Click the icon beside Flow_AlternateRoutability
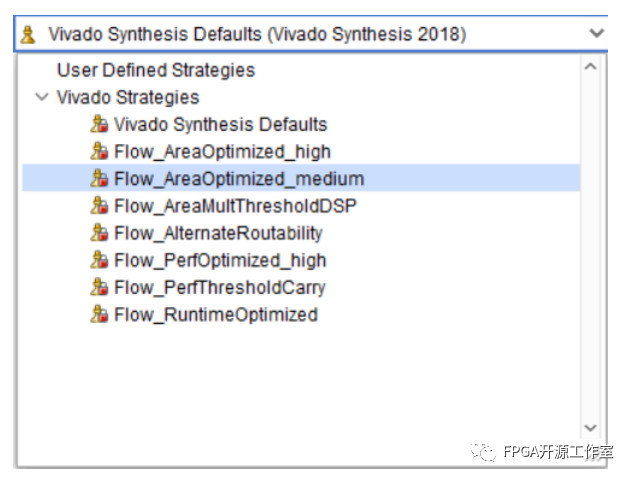The width and height of the screenshot is (634, 480). click(x=99, y=233)
